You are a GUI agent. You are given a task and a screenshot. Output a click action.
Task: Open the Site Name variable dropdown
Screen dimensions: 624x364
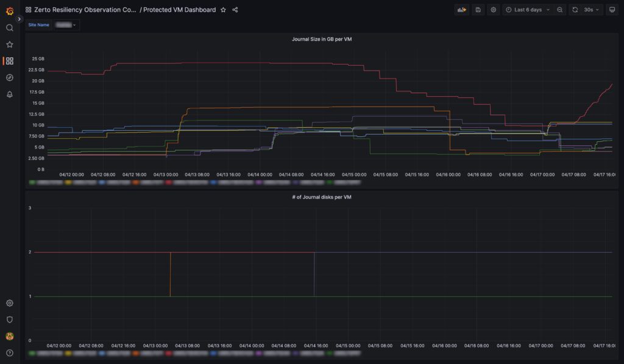tap(66, 25)
